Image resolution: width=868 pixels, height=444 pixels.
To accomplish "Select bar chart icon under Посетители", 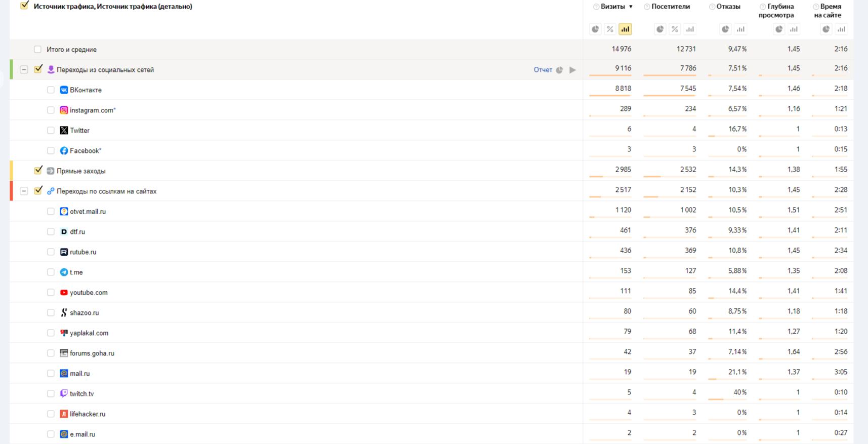I will click(690, 29).
